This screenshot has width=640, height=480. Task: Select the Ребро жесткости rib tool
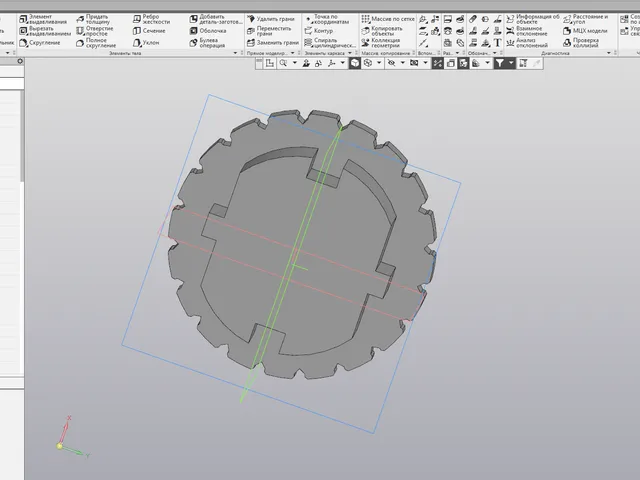click(151, 19)
